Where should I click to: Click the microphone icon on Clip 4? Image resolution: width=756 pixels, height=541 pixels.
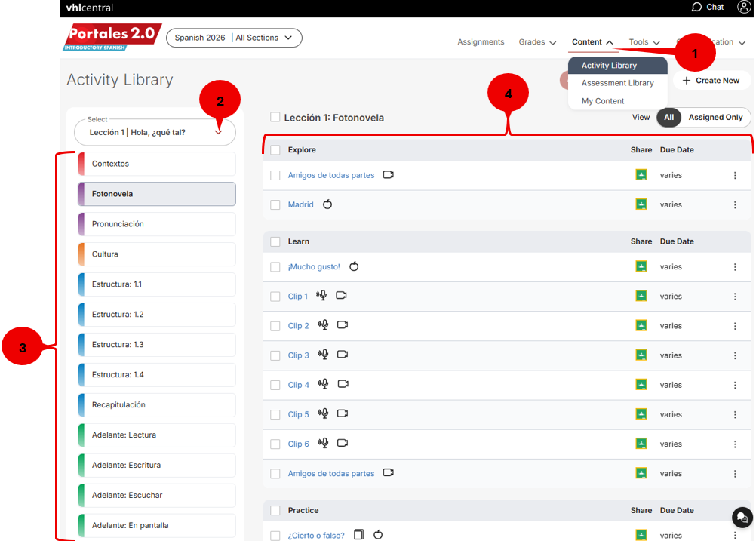(x=324, y=384)
